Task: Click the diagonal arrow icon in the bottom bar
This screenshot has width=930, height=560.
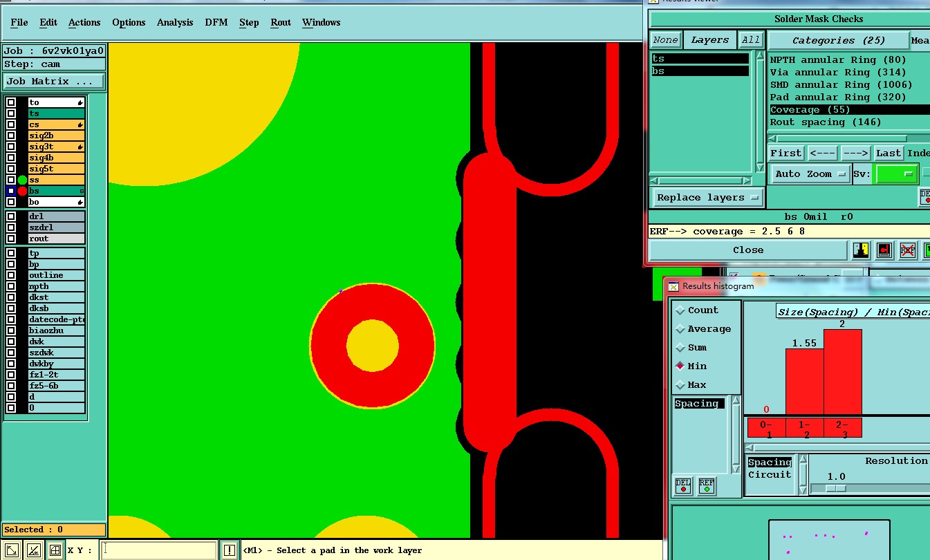Action: tap(12, 550)
